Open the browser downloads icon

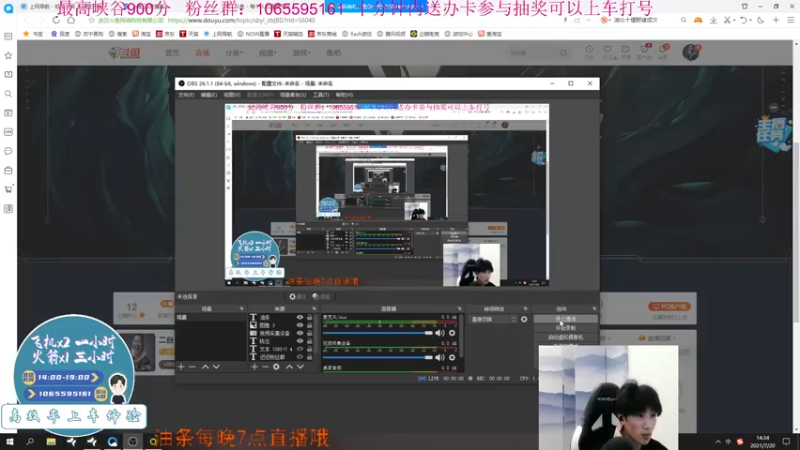(713, 20)
